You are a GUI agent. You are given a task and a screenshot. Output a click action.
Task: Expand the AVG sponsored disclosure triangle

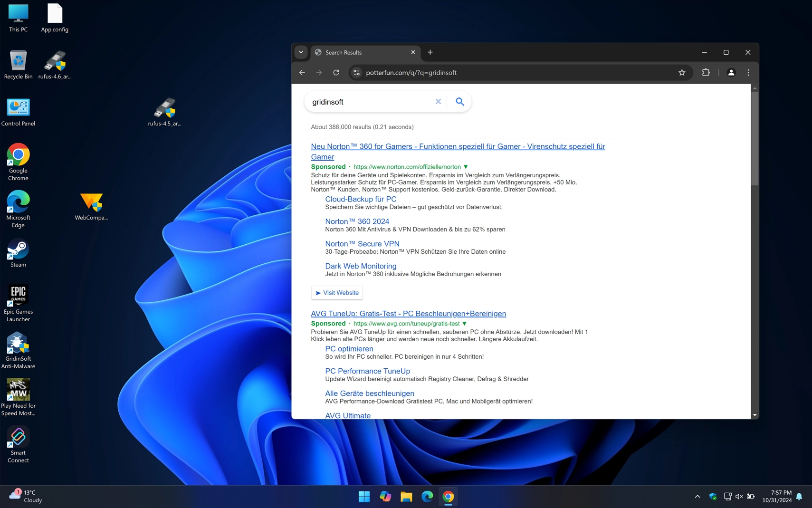tap(464, 324)
